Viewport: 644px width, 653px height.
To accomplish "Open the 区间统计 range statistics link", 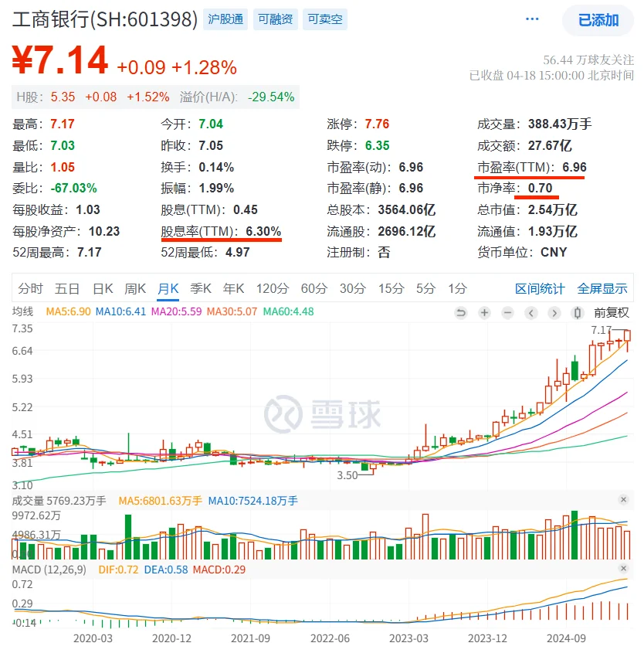I will 540,288.
